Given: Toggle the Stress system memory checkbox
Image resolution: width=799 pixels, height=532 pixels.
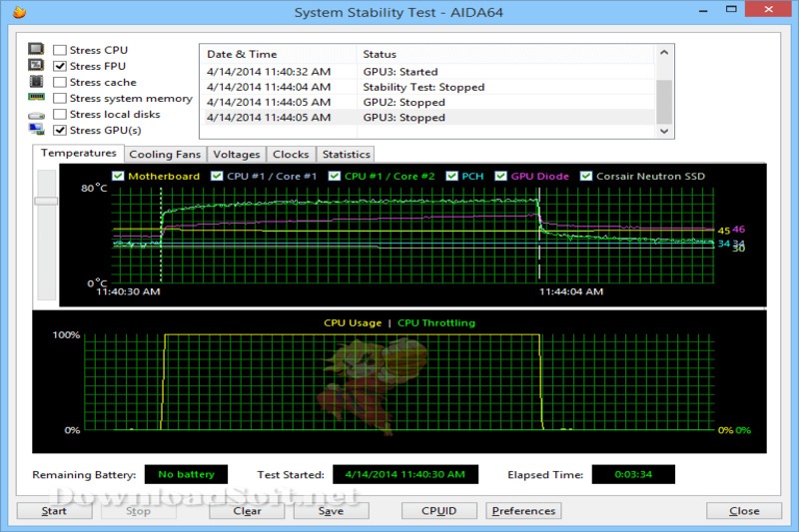Looking at the screenshot, I should (x=60, y=98).
